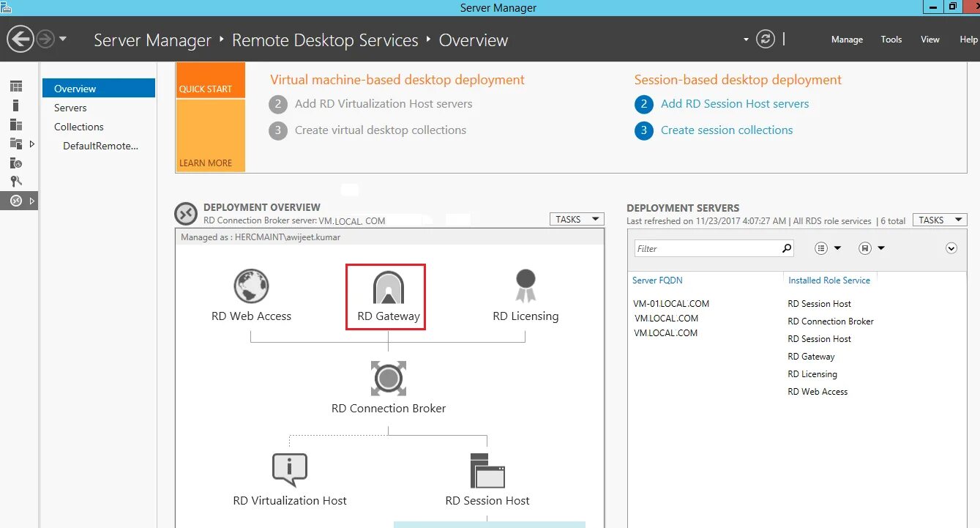Click the Deployment Overview header icon

186,214
